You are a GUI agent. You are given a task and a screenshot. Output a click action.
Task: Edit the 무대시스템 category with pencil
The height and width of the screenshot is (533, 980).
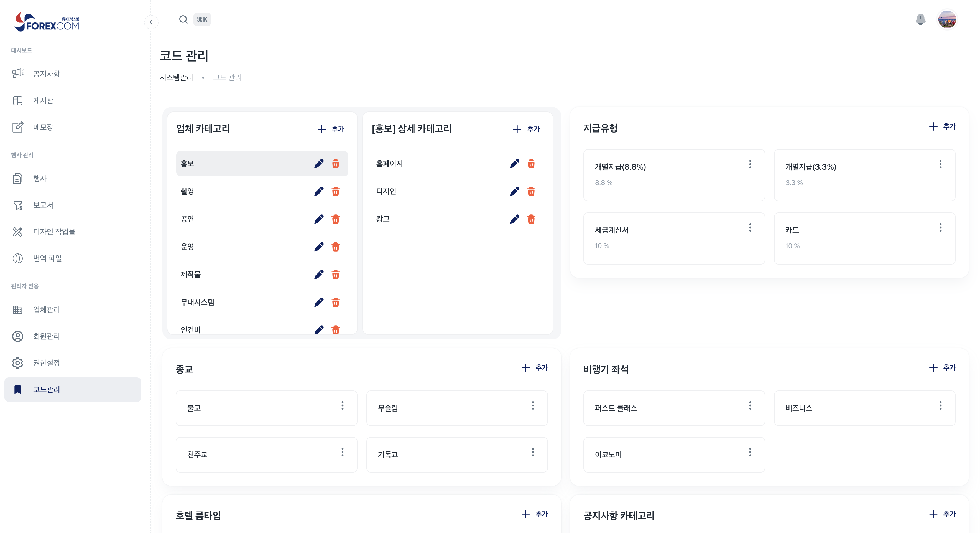point(319,302)
